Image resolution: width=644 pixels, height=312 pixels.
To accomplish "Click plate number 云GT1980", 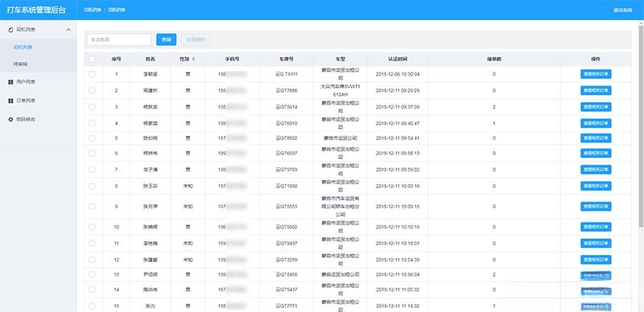I will 287,186.
